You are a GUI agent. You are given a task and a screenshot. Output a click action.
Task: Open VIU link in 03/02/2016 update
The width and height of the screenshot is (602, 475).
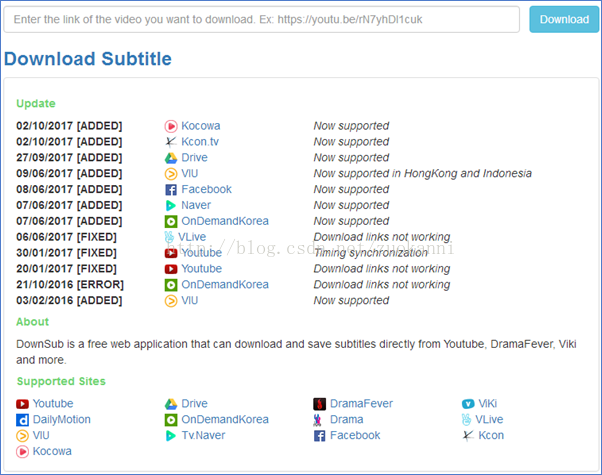190,301
